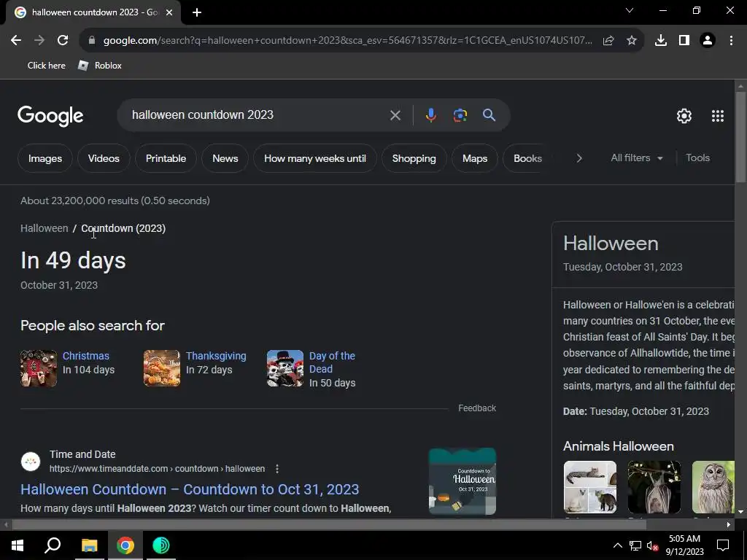Open Google quick settings gear
This screenshot has height=560, width=747.
coord(684,116)
